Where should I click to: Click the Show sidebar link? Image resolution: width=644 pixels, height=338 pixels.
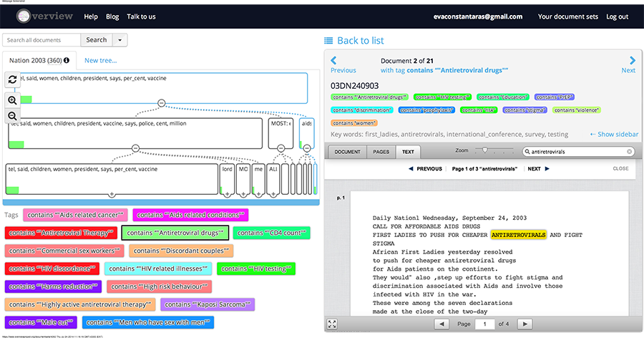pyautogui.click(x=614, y=134)
